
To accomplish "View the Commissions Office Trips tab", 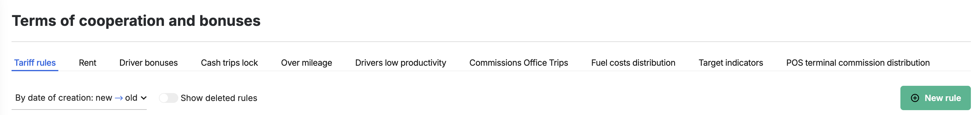I will [x=519, y=62].
